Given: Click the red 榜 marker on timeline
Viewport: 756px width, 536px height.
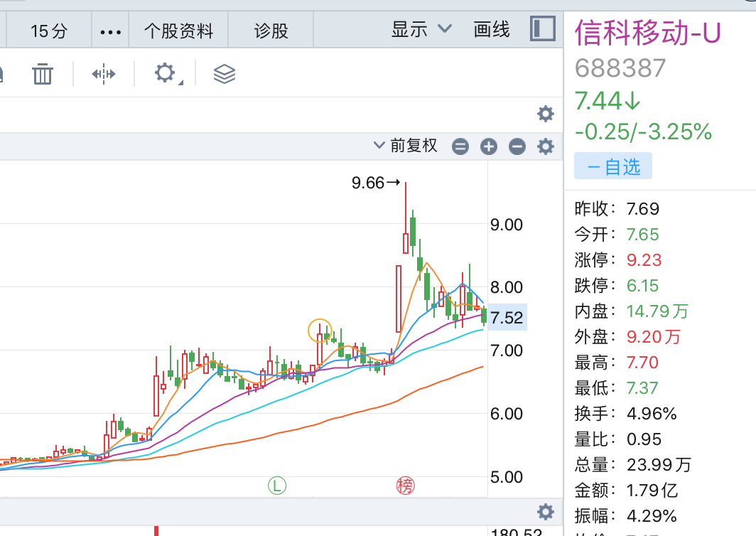Looking at the screenshot, I should pos(406,486).
